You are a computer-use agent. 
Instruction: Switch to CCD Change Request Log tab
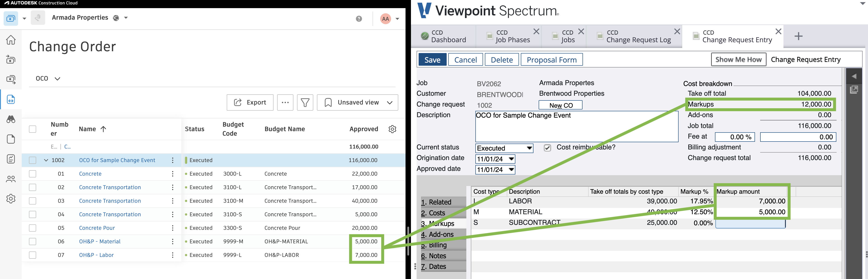pyautogui.click(x=634, y=36)
